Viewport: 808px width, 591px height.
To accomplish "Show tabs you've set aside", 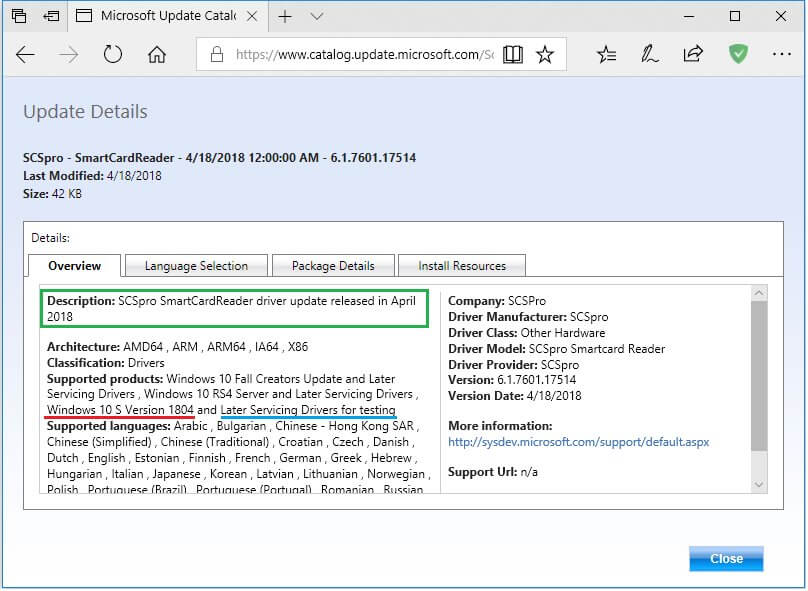I will click(19, 16).
